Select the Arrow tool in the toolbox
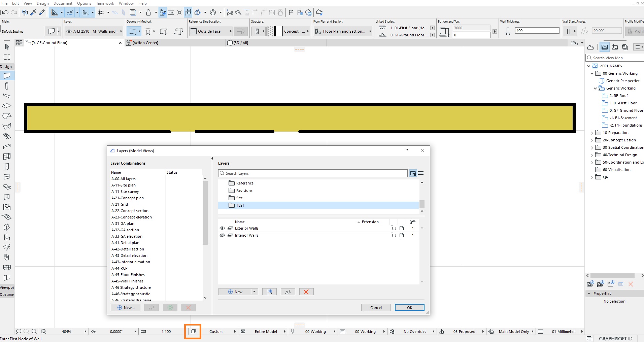The width and height of the screenshot is (644, 342). click(7, 46)
